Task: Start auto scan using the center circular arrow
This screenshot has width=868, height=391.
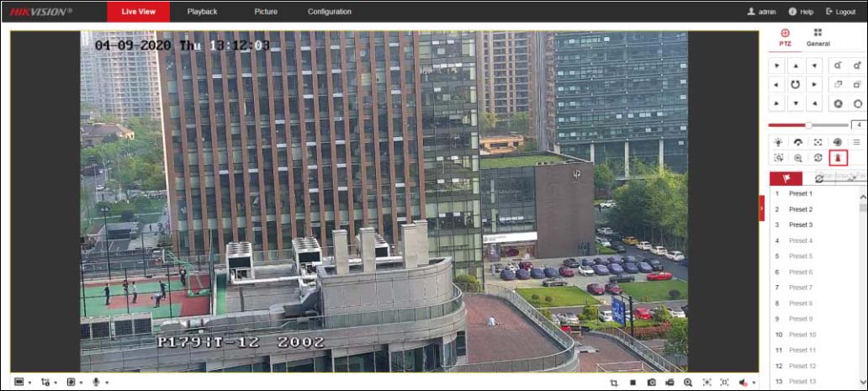Action: [796, 85]
